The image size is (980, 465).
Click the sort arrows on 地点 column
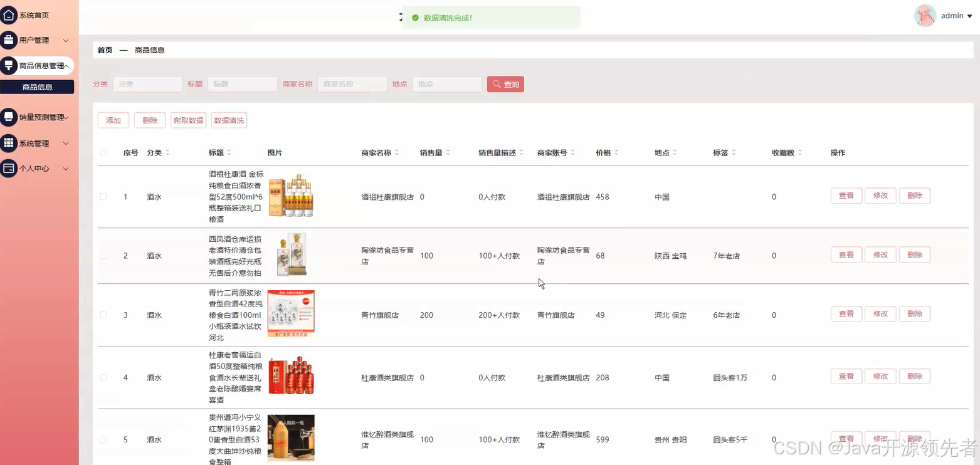[675, 153]
